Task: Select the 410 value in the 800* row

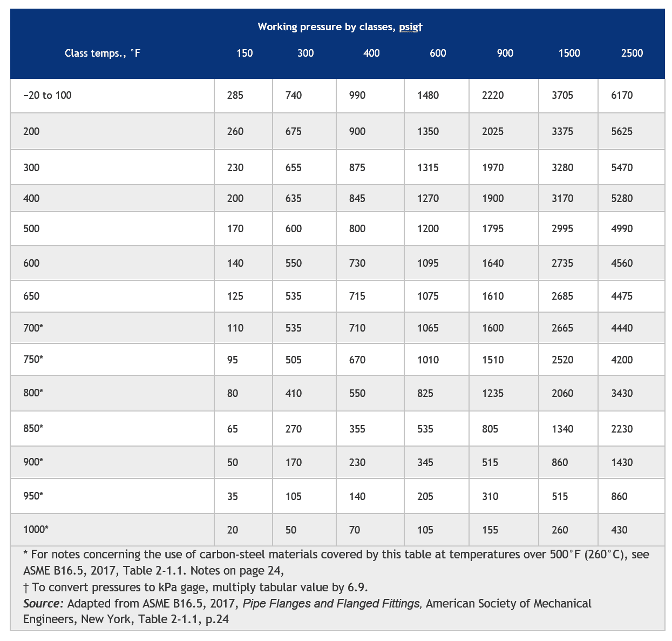Action: tap(294, 394)
